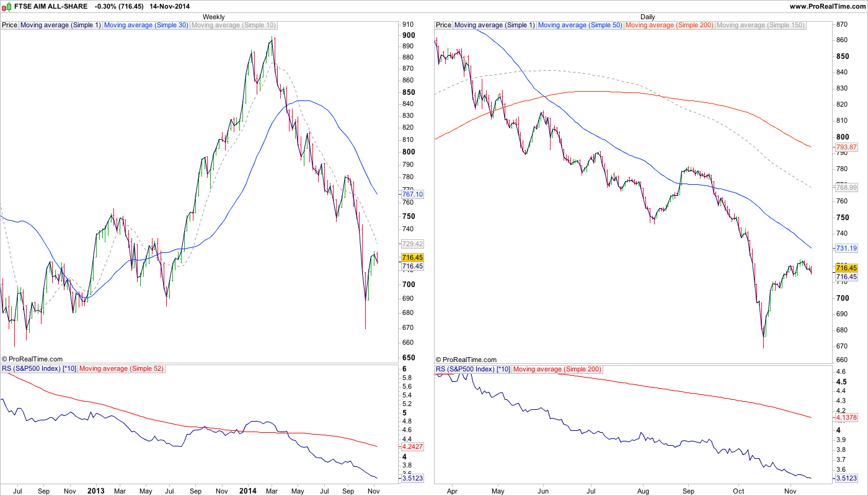868x496 pixels.
Task: Select Moving average (Simple 50) label on Daily chart
Action: (x=580, y=25)
